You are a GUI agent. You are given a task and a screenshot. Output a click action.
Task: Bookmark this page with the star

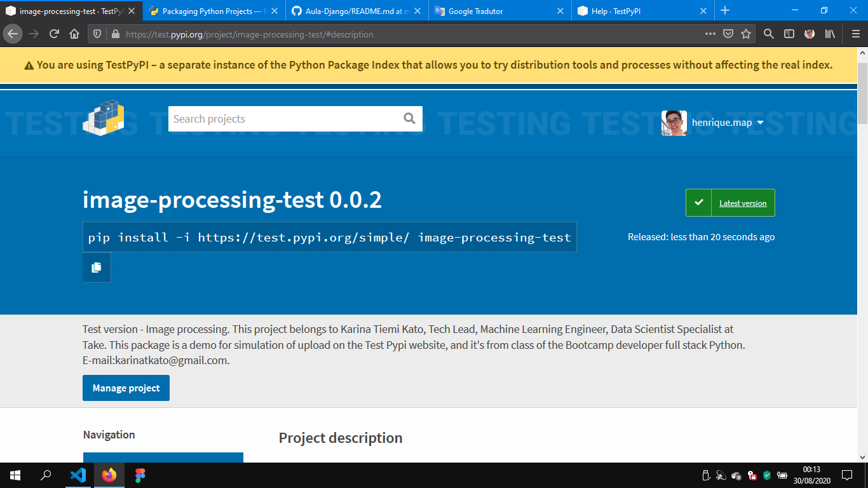[x=746, y=34]
